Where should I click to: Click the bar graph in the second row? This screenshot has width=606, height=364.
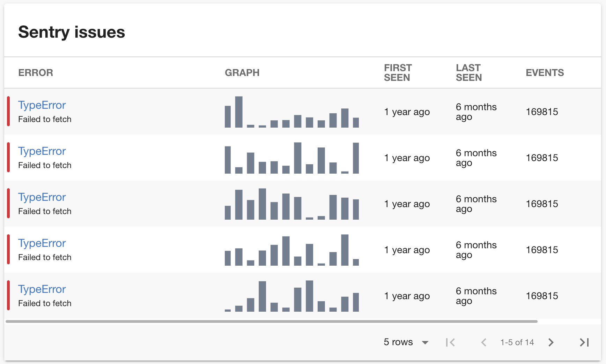[x=292, y=158]
